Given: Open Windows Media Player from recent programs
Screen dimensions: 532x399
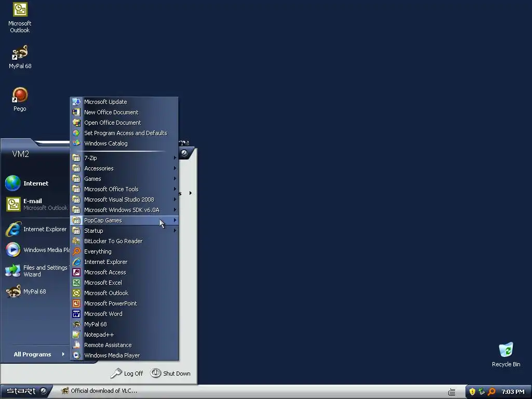Looking at the screenshot, I should 36,250.
